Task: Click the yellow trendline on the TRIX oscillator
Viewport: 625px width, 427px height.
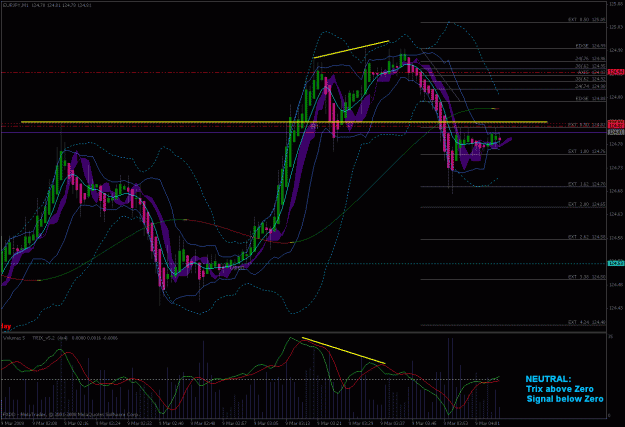Action: (344, 350)
